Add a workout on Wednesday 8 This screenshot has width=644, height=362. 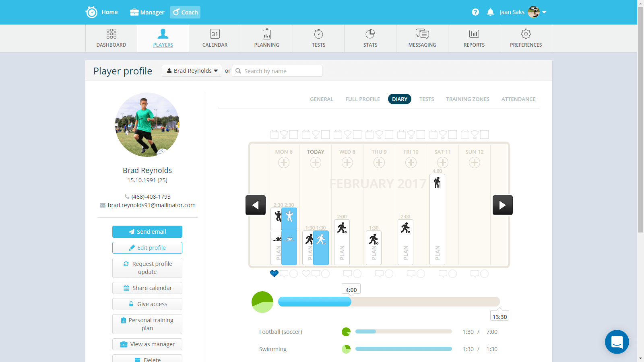tap(347, 162)
